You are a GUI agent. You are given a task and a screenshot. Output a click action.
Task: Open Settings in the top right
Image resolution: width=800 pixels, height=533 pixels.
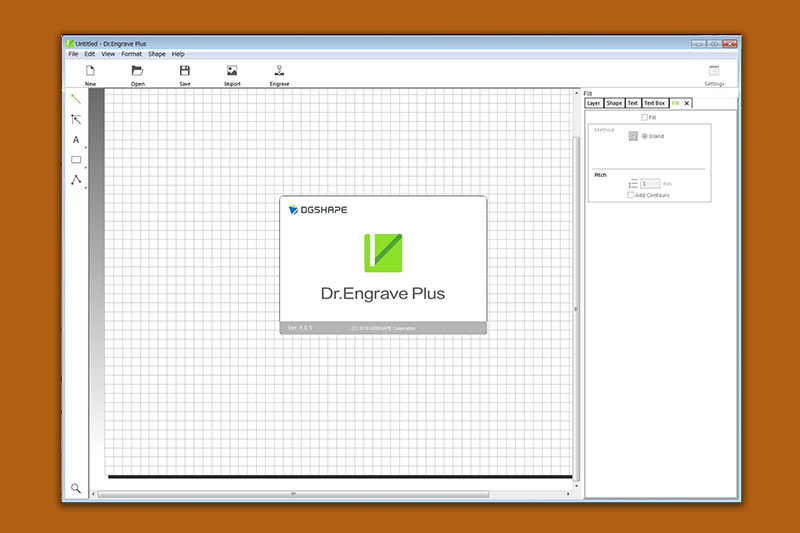[x=714, y=74]
